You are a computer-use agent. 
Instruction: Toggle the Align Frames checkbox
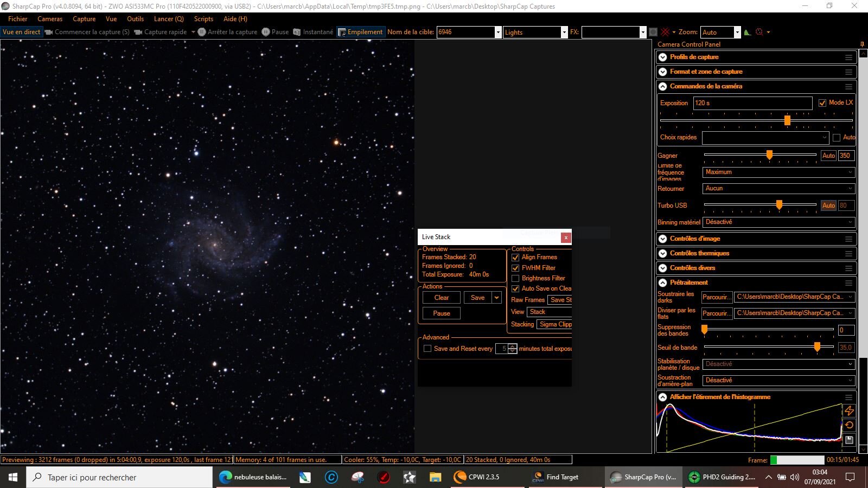pyautogui.click(x=515, y=258)
